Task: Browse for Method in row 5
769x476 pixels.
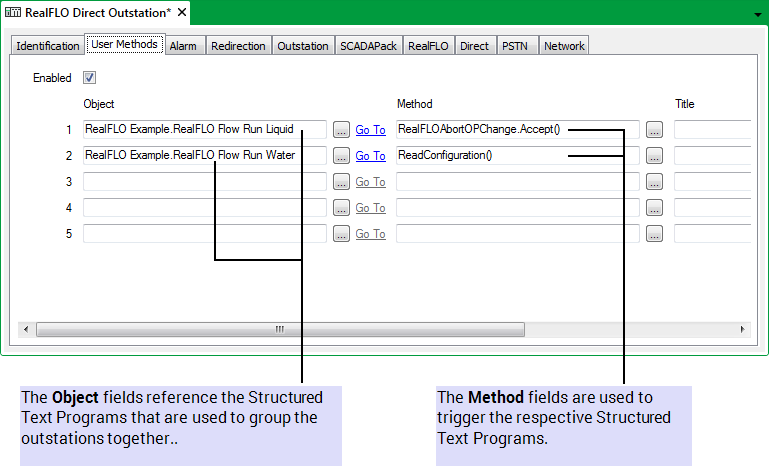Action: tap(654, 233)
